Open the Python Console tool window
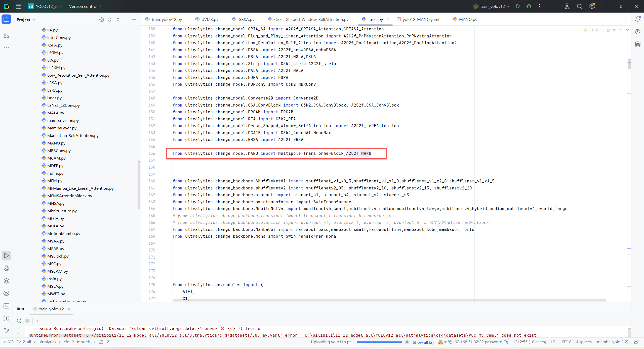This screenshot has width=644, height=349. [x=7, y=268]
